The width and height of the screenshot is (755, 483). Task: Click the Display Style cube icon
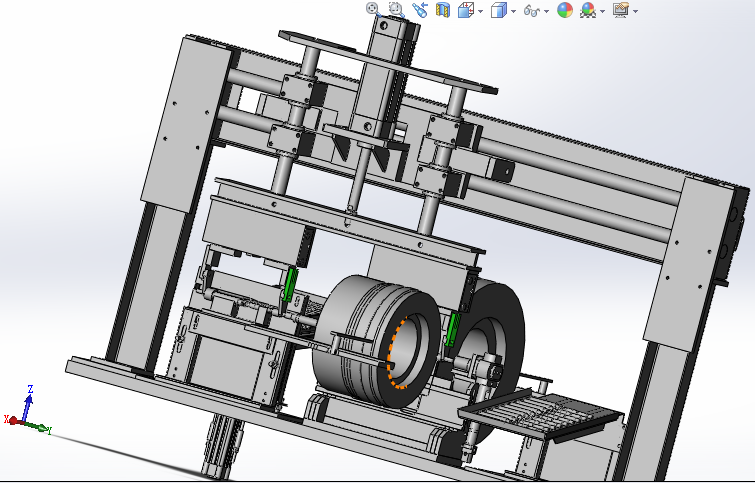tap(499, 10)
